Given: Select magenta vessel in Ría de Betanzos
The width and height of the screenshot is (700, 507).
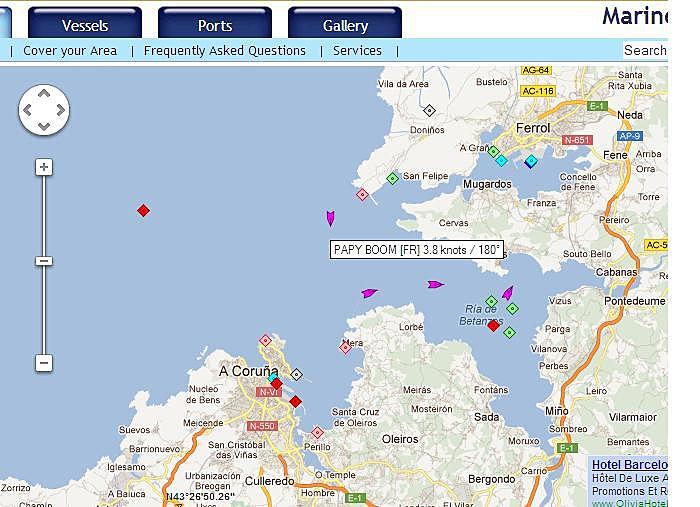Looking at the screenshot, I should point(508,293).
